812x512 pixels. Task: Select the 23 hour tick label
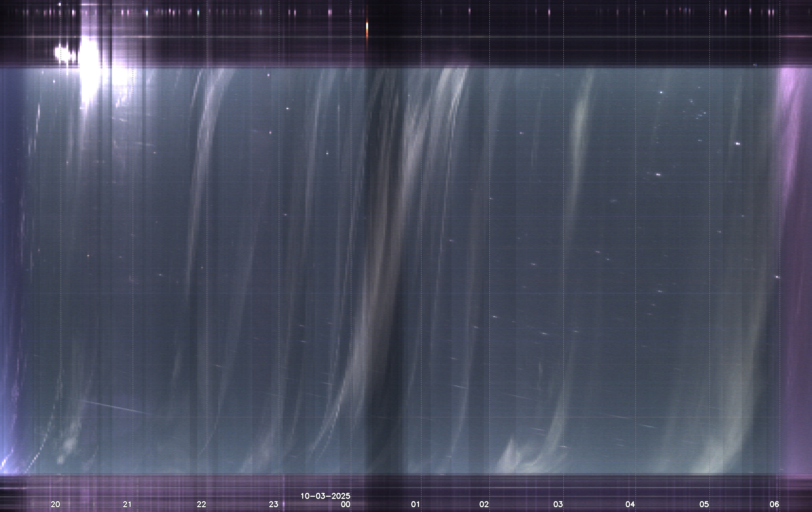click(x=273, y=504)
